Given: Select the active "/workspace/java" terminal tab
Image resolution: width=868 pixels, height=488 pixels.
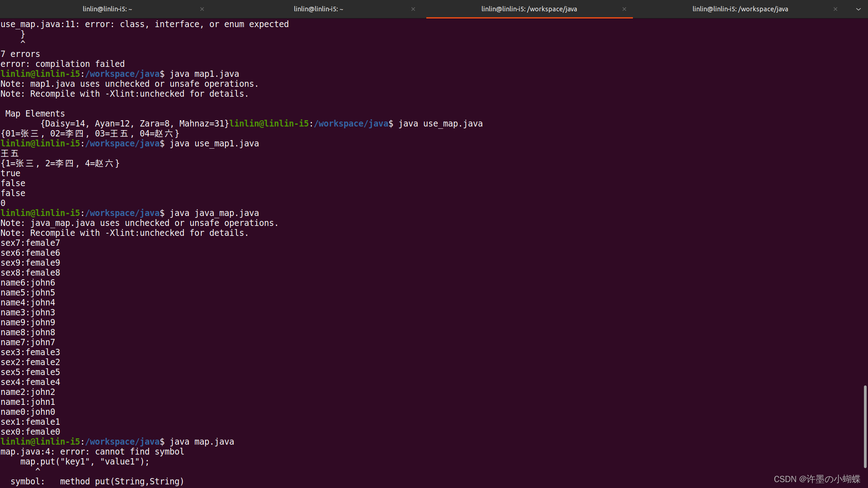Looking at the screenshot, I should coord(529,9).
